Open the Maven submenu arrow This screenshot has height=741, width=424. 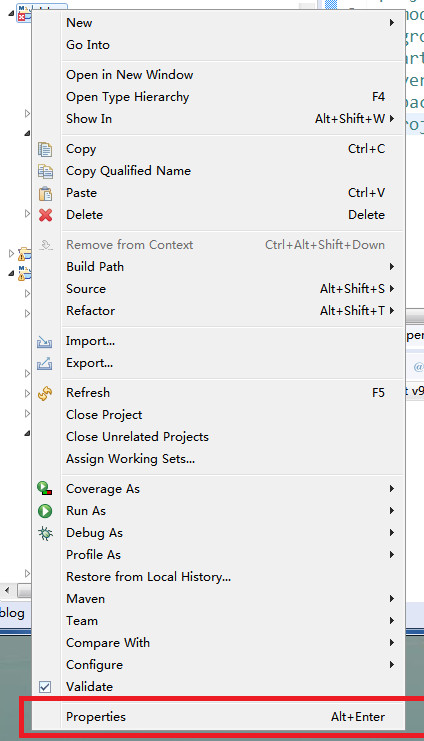click(x=391, y=599)
